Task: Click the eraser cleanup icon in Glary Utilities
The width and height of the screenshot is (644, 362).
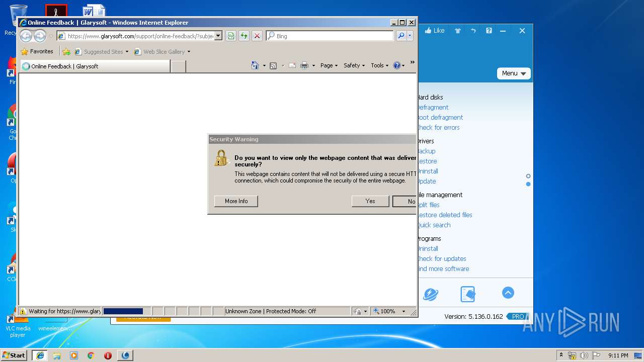Action: point(467,294)
